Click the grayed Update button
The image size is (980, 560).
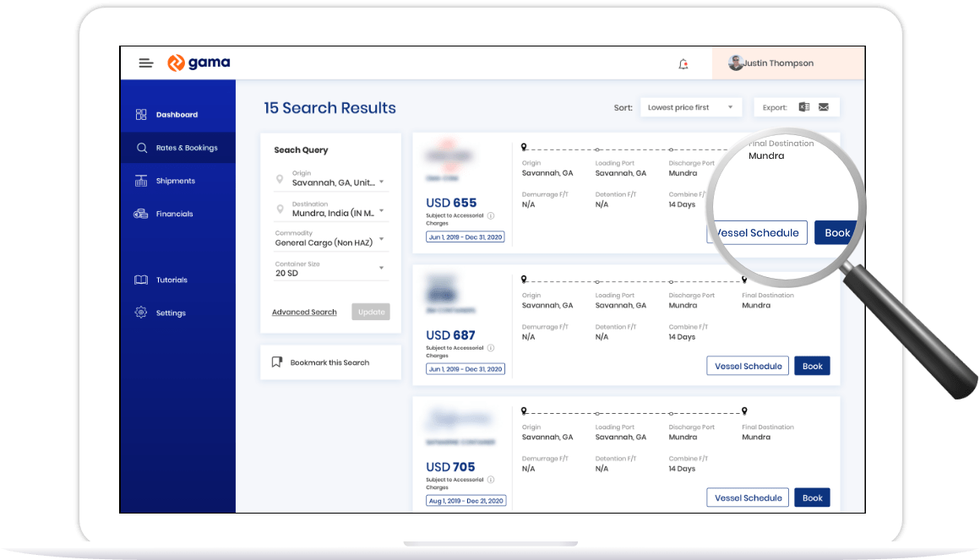tap(371, 311)
